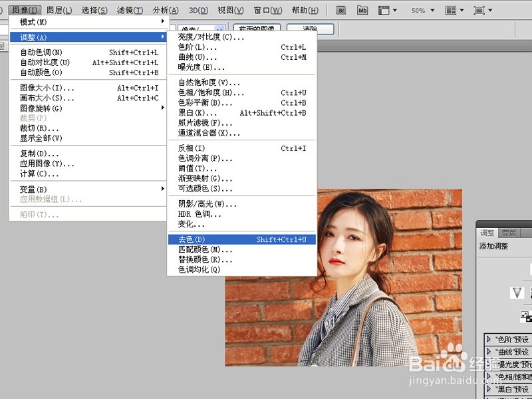Image resolution: width=532 pixels, height=399 pixels.
Task: Select 色调分离(P)... adjustment
Action: tap(242, 158)
